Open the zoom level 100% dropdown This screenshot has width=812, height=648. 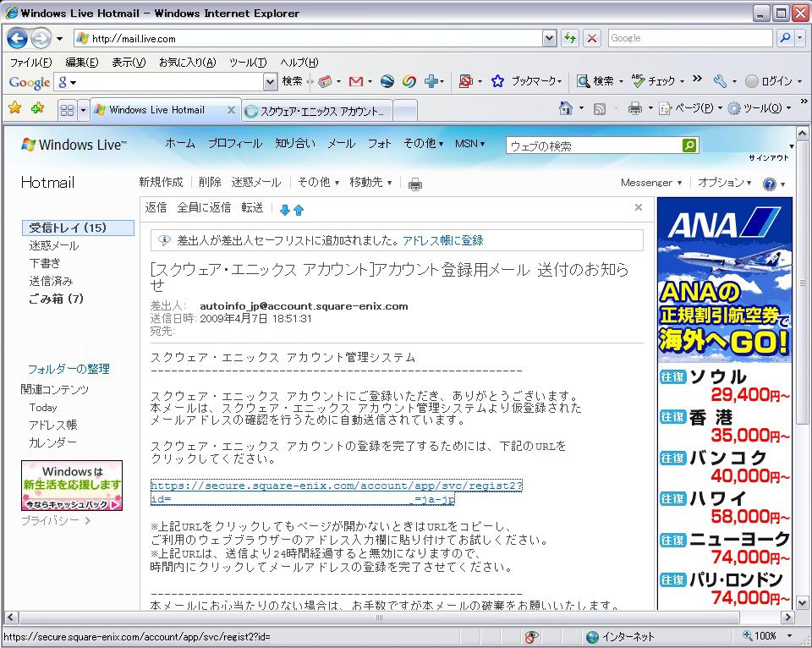(789, 635)
